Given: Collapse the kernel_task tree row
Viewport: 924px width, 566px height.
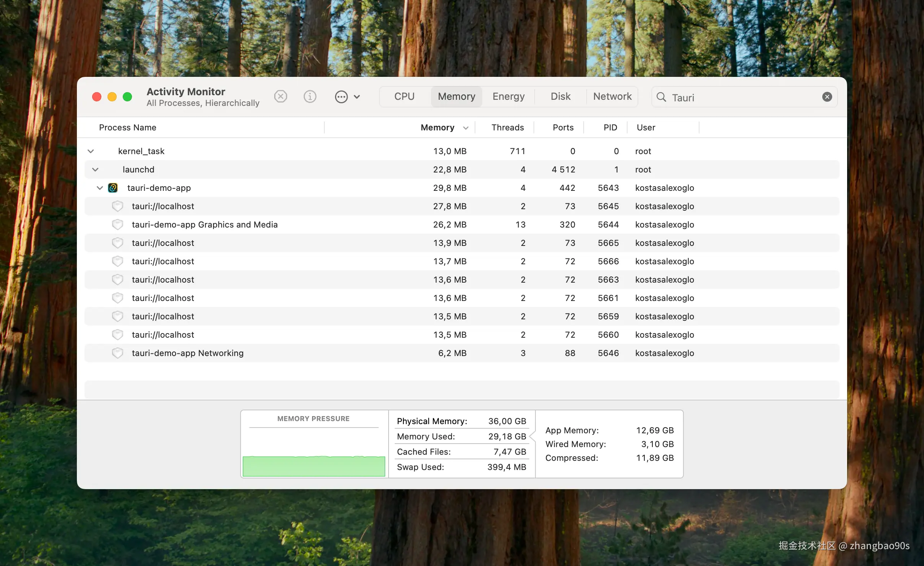Looking at the screenshot, I should point(91,151).
